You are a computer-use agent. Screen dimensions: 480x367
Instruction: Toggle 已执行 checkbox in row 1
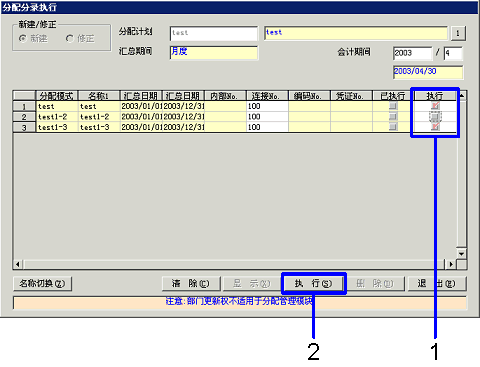393,106
